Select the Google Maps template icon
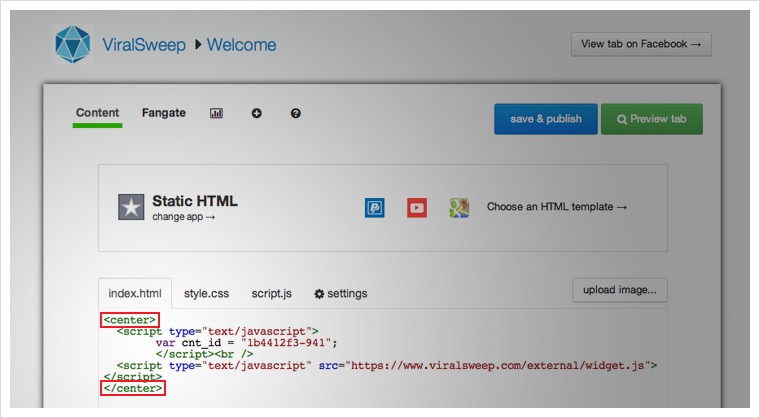The width and height of the screenshot is (760, 418). (x=459, y=208)
